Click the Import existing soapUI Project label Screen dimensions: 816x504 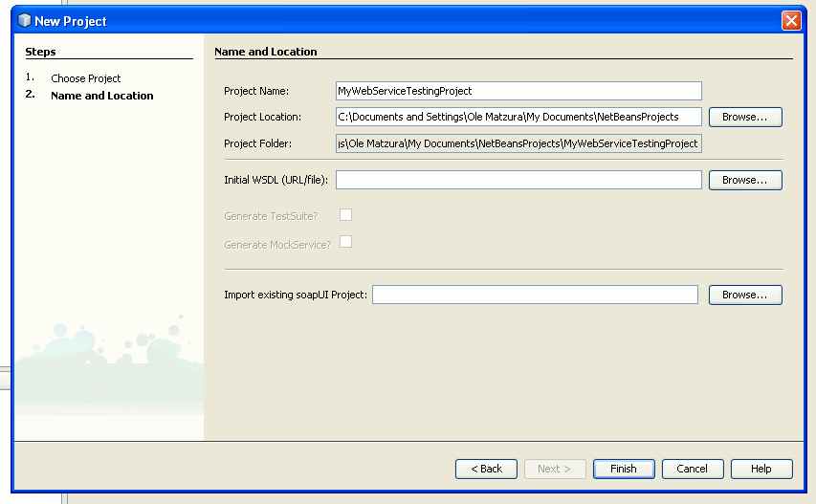[295, 295]
